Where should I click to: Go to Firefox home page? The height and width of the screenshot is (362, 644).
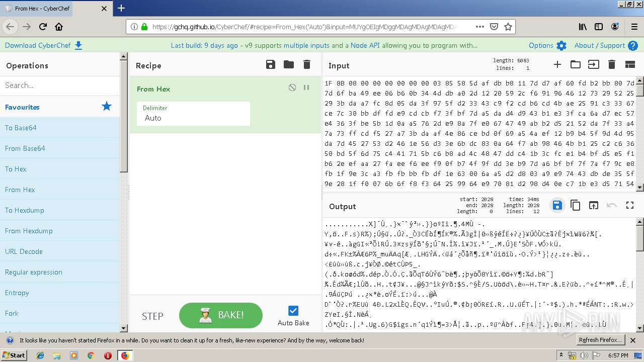pyautogui.click(x=59, y=27)
